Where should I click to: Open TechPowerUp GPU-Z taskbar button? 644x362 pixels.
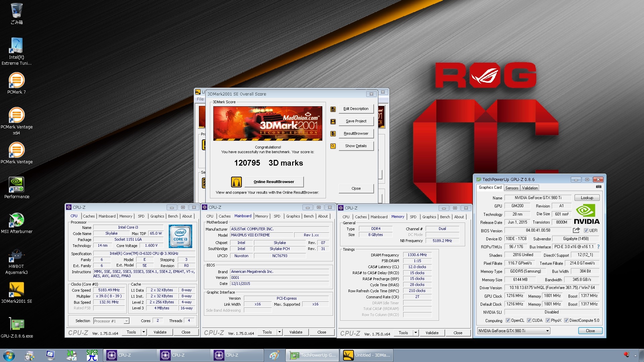pos(313,355)
